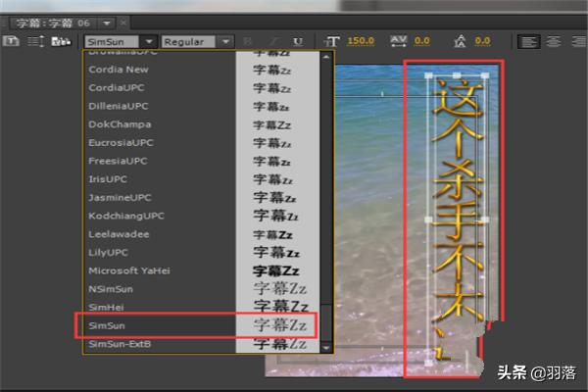Align text right
The height and width of the screenshot is (392, 588).
tap(578, 41)
